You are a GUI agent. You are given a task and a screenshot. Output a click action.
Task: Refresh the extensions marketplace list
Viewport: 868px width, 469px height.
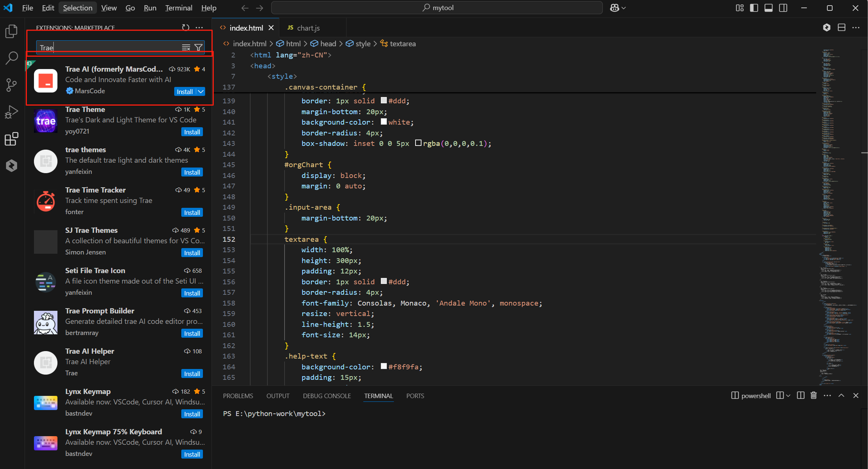coord(185,28)
